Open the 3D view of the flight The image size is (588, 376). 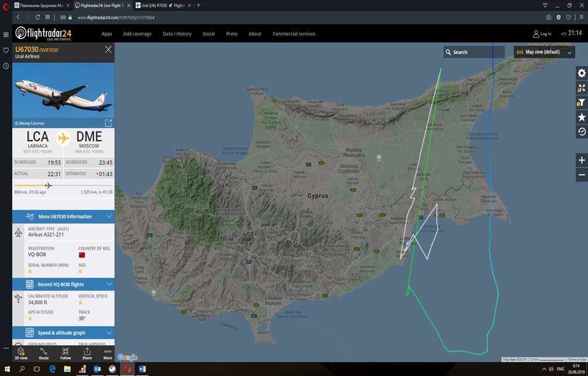point(21,353)
